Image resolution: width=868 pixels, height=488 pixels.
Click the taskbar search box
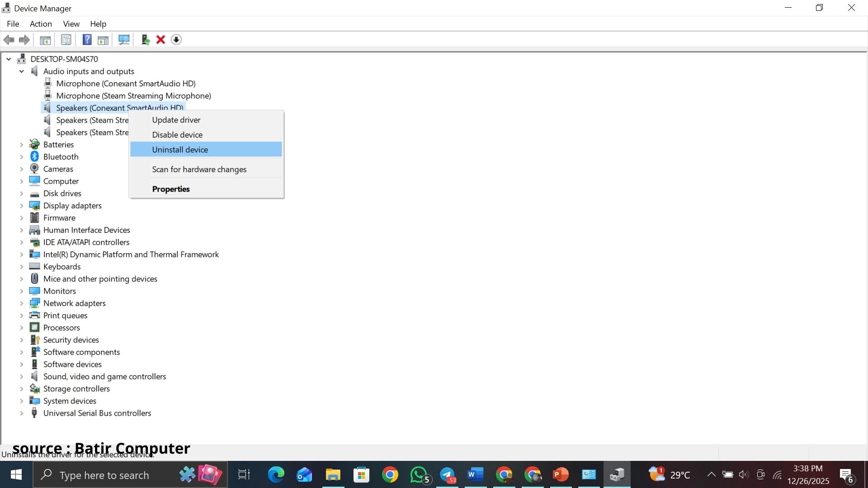click(x=130, y=474)
